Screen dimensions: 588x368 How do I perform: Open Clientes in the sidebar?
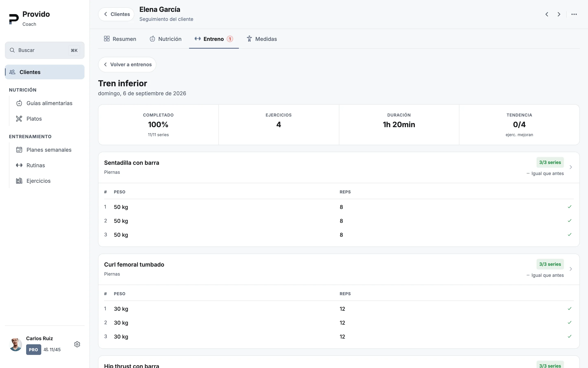[x=45, y=72]
